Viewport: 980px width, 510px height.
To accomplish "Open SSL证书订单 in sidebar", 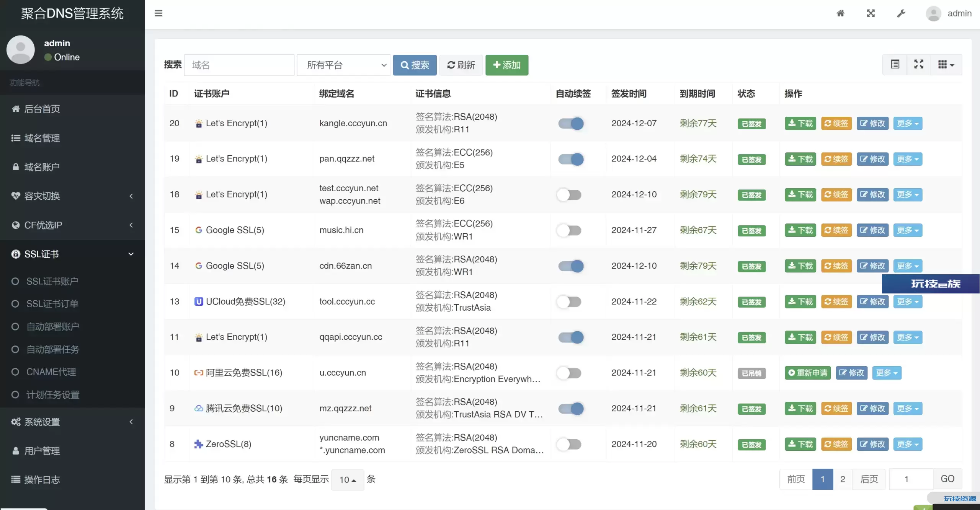I will click(x=52, y=304).
